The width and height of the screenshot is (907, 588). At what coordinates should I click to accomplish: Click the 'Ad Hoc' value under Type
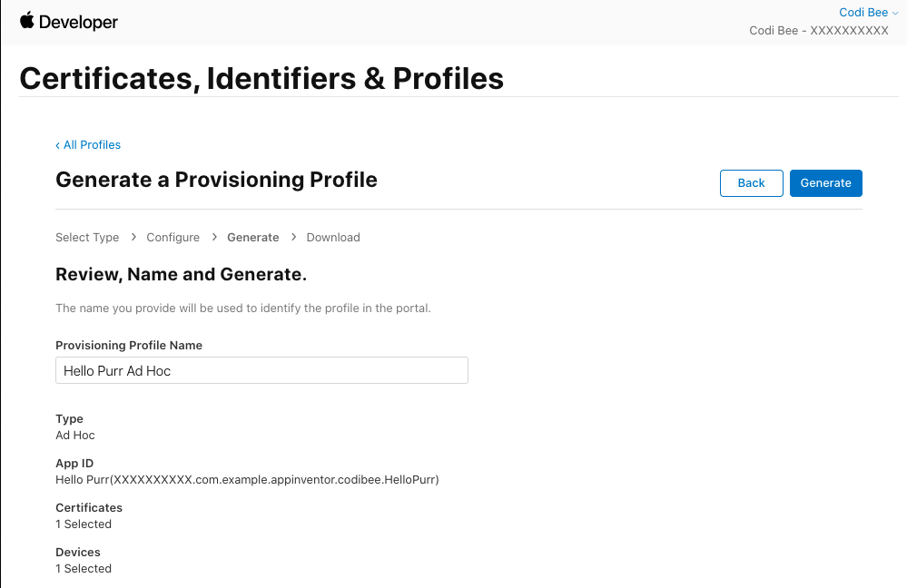[75, 436]
